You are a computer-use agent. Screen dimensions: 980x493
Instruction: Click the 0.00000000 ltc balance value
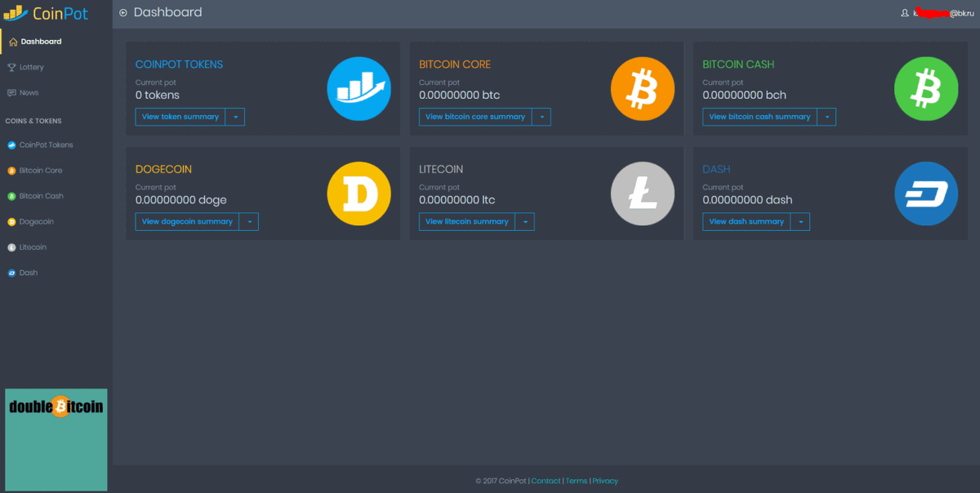tap(457, 200)
